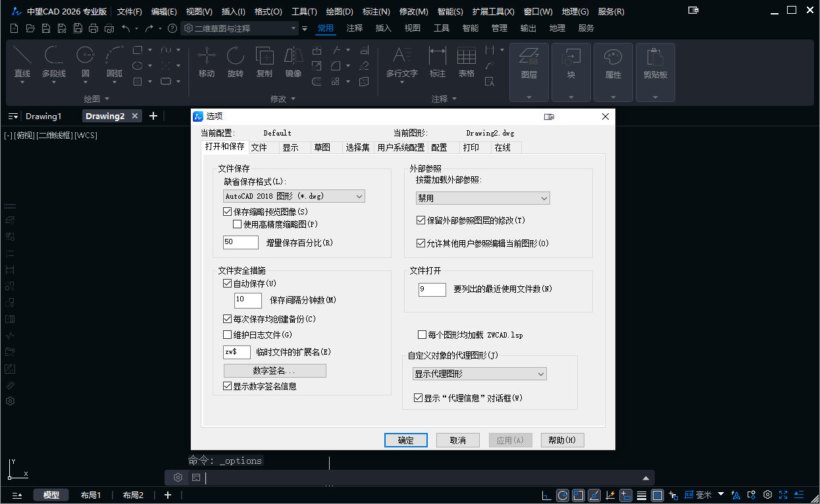The height and width of the screenshot is (504, 820).
Task: Choose the 旋转 rotate tool
Action: click(x=235, y=63)
